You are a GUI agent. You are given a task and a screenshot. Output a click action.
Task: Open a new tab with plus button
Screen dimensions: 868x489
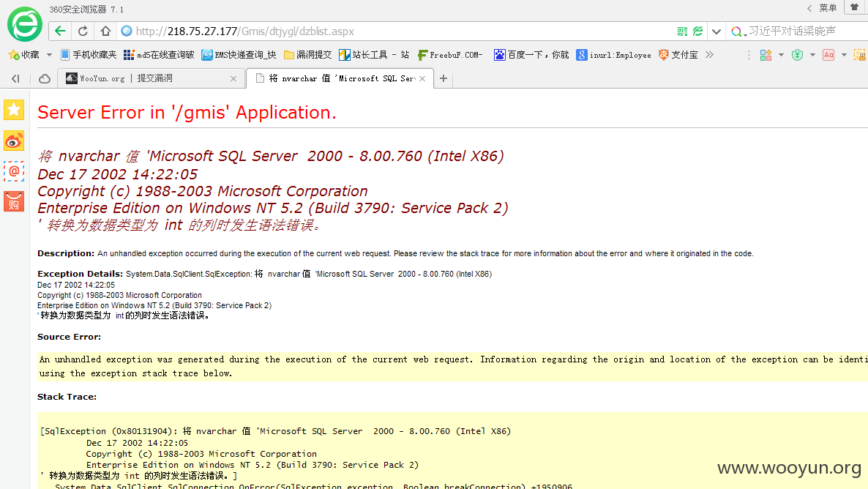[x=444, y=78]
